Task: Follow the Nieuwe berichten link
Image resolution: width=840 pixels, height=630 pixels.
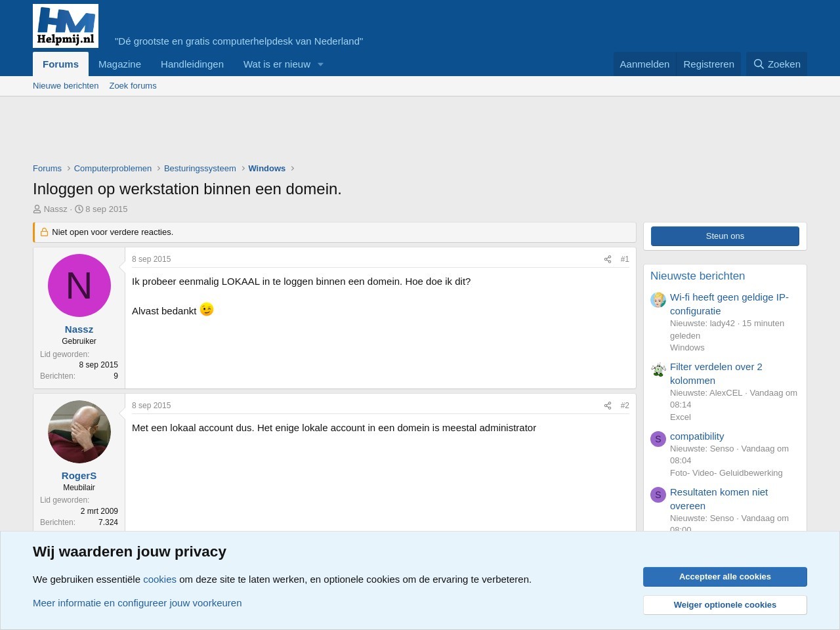Action: pyautogui.click(x=66, y=86)
